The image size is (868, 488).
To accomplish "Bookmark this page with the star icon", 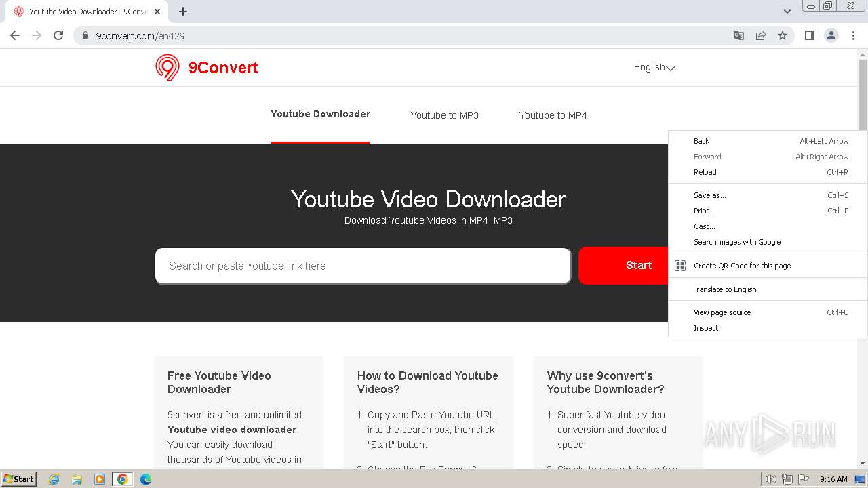I will tap(783, 35).
